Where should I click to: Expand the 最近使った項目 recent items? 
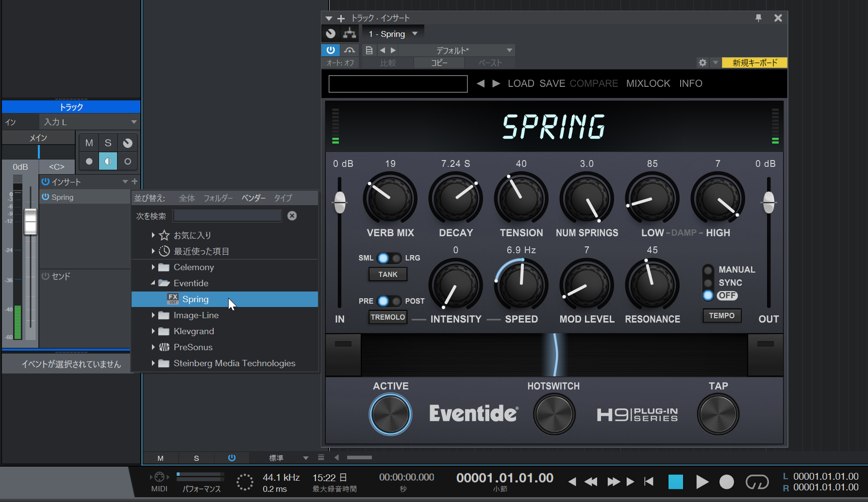coord(153,251)
